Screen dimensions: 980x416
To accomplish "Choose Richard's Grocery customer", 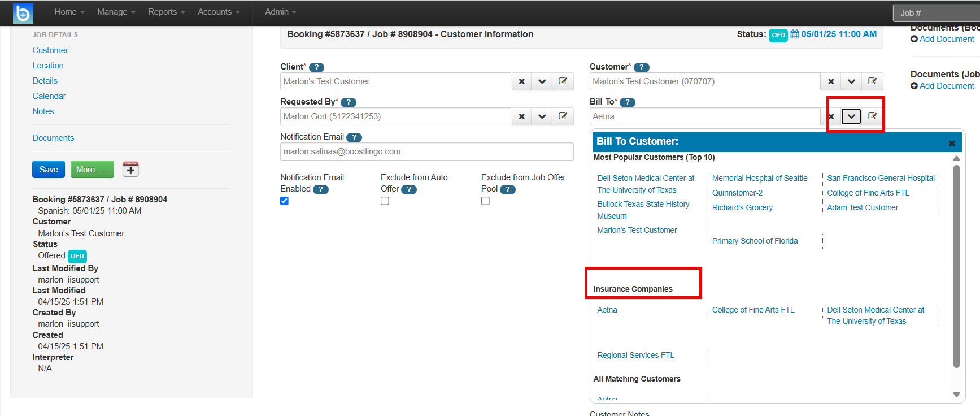I will pos(742,207).
